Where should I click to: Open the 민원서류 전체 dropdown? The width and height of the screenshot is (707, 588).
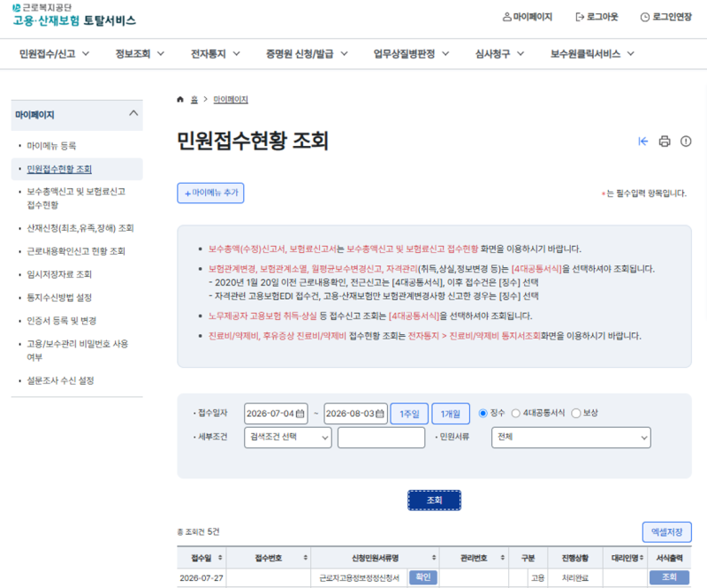(x=571, y=438)
